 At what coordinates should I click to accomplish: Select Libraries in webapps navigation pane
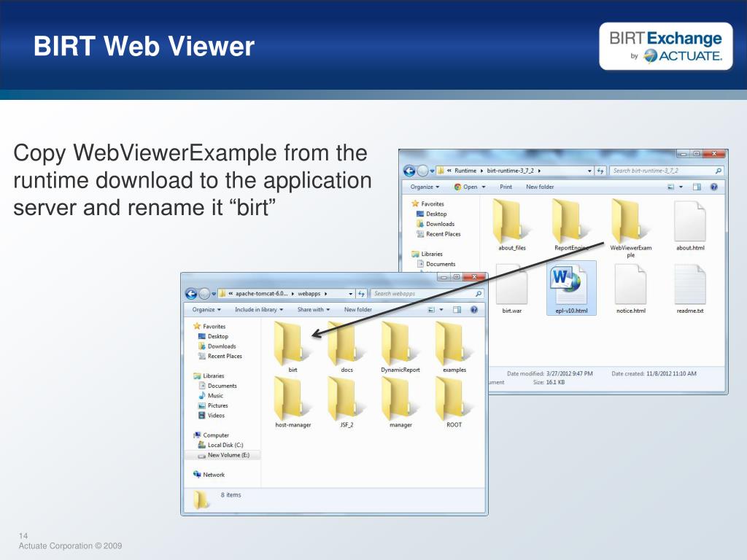tap(209, 376)
